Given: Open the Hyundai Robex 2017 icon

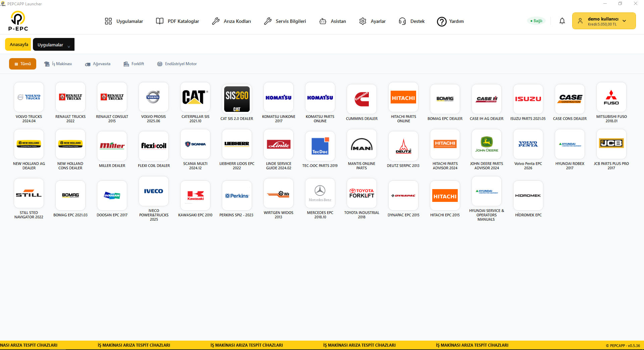Looking at the screenshot, I should pos(570,144).
